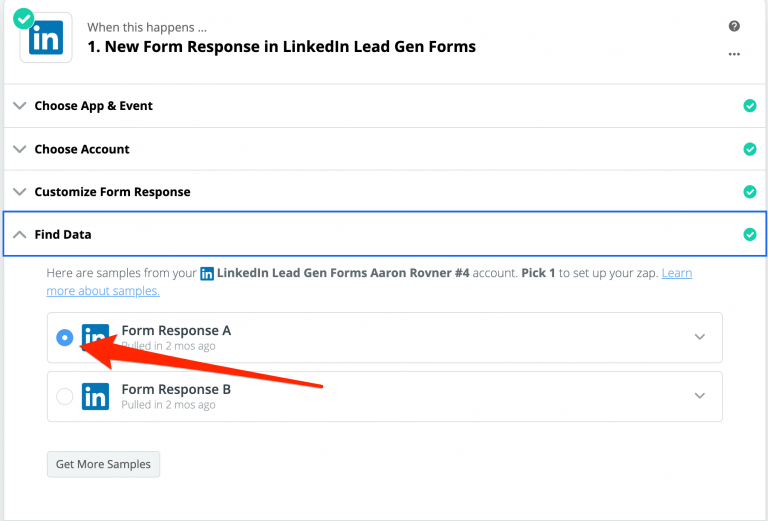The width and height of the screenshot is (768, 521).
Task: Click LinkedIn Lead Gen Forms Aaron Rovner #4 text
Action: [343, 273]
